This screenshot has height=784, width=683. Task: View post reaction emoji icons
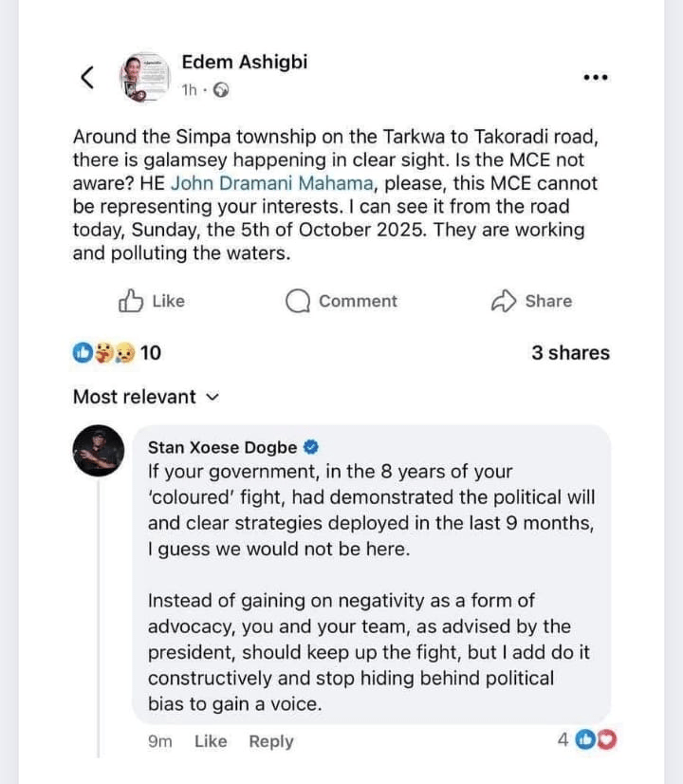103,353
